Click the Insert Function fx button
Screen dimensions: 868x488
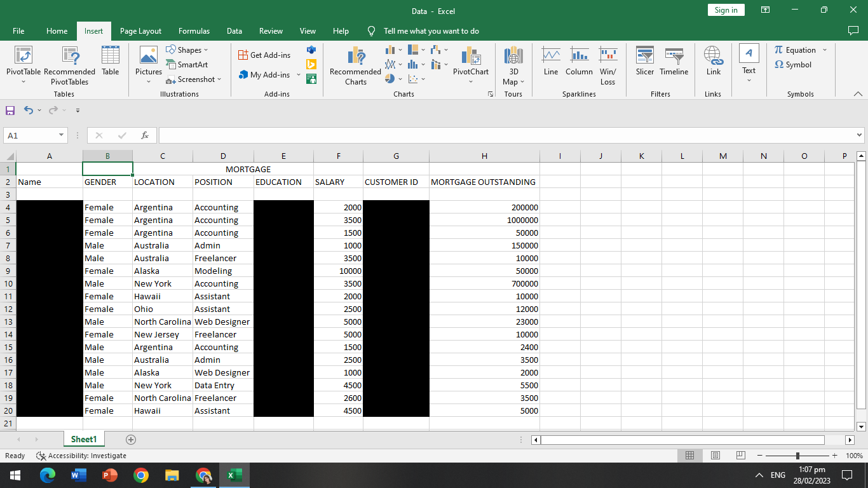point(145,135)
